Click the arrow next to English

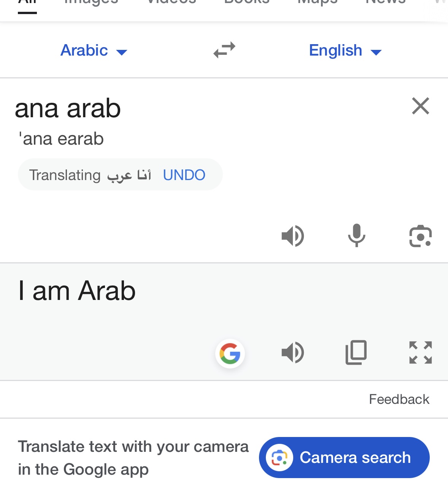pyautogui.click(x=376, y=52)
